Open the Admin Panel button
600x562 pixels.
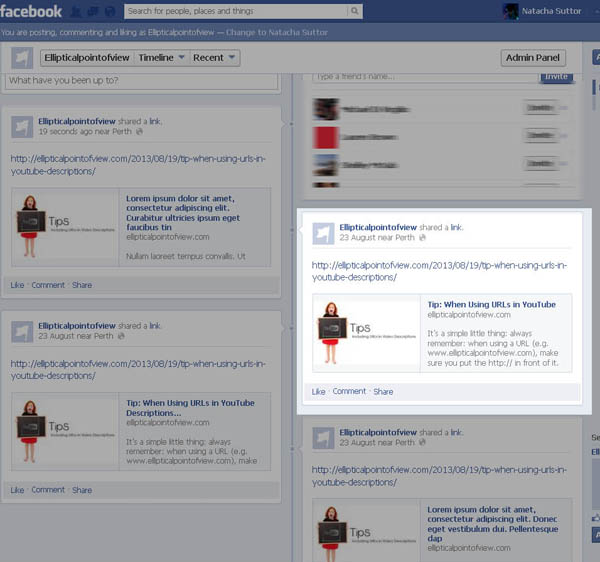tap(533, 58)
